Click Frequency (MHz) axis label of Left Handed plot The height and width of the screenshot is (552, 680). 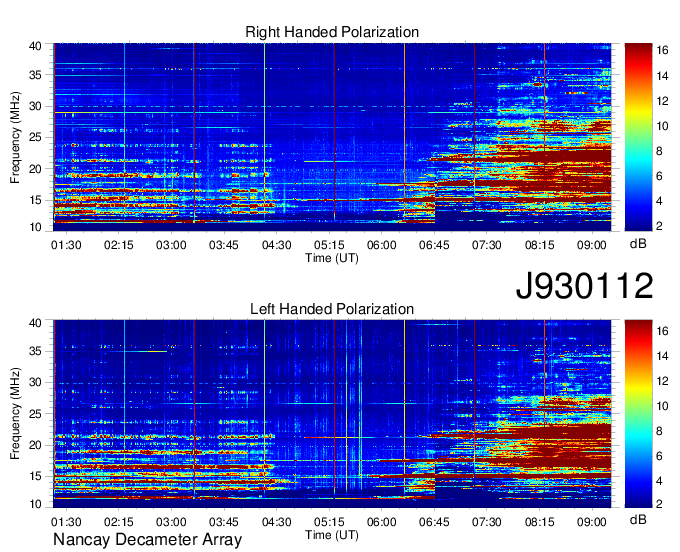tap(15, 414)
